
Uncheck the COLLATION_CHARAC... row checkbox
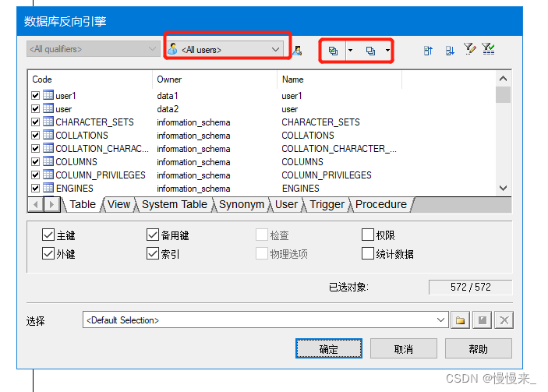(x=35, y=149)
